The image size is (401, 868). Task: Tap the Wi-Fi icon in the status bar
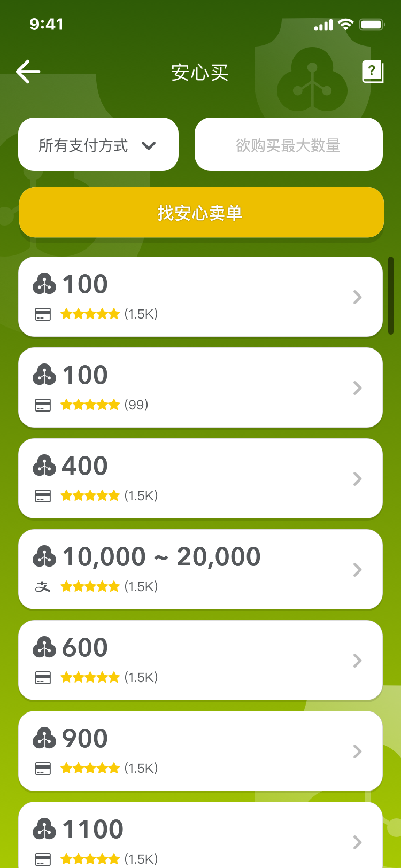point(346,25)
